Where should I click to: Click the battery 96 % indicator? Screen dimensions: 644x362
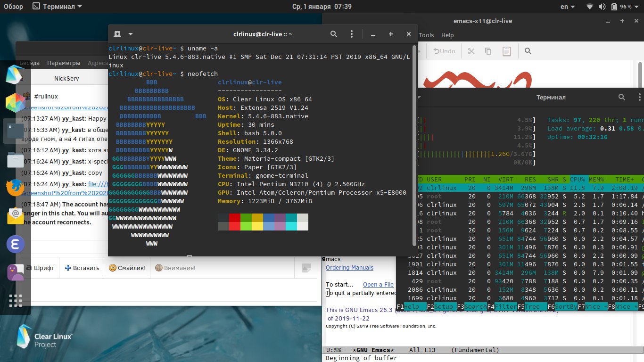[x=621, y=7]
